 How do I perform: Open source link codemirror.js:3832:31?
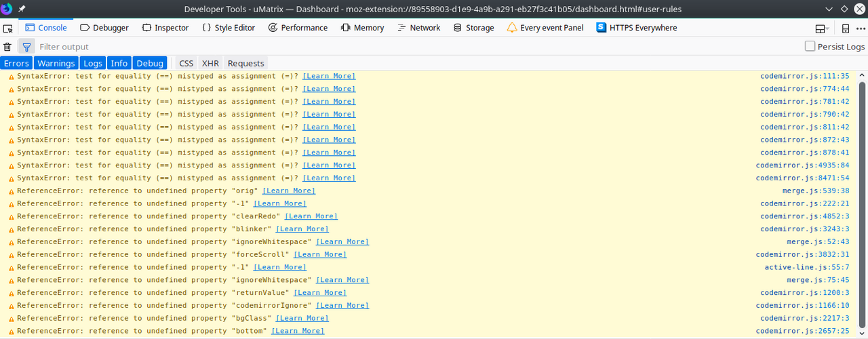803,255
